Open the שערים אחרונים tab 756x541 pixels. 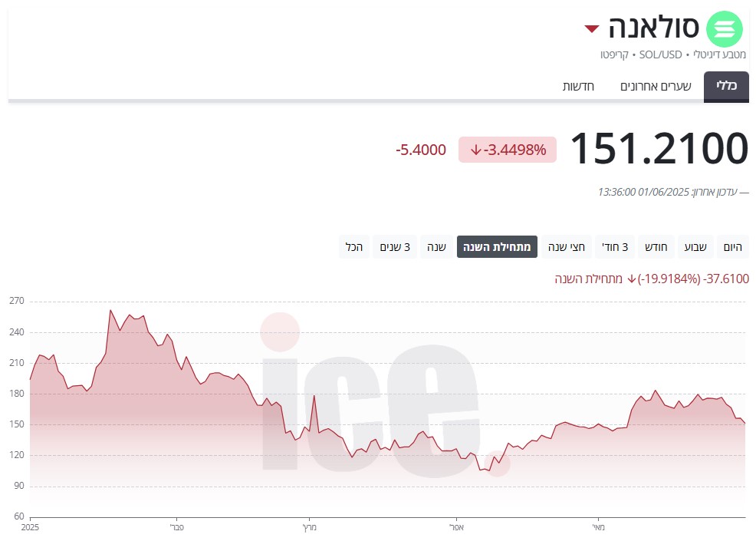[x=656, y=86]
